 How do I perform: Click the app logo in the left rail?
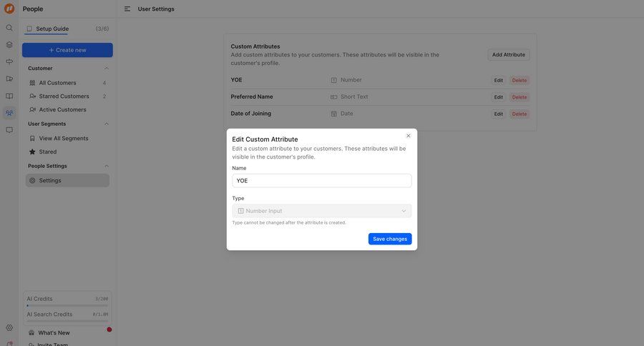coord(9,9)
